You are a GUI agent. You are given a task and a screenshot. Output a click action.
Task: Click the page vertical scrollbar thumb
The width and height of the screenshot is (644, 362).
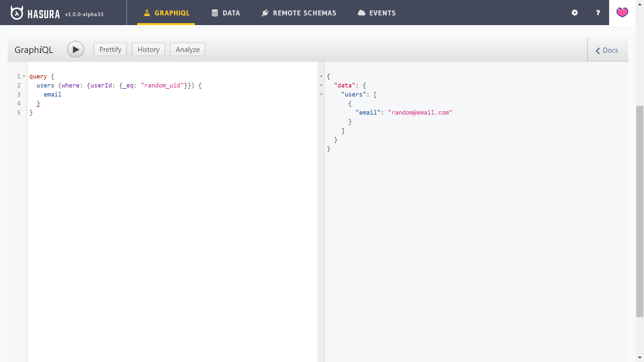tap(640, 211)
